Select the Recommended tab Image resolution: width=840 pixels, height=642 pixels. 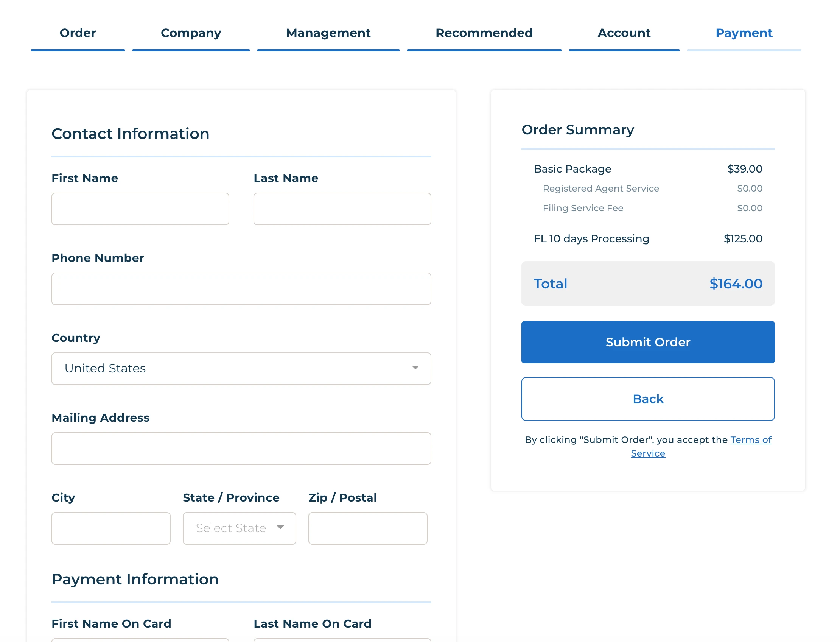pos(484,33)
